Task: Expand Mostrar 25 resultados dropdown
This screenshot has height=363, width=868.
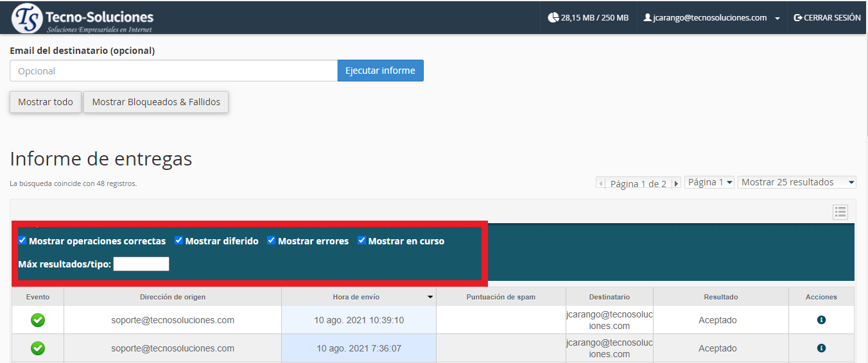Action: [797, 182]
